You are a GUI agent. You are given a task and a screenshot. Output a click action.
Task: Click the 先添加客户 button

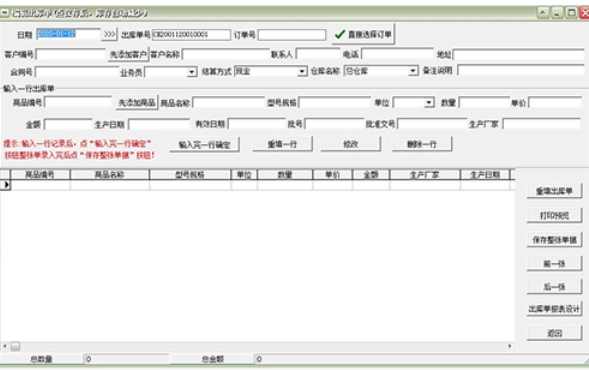click(128, 54)
